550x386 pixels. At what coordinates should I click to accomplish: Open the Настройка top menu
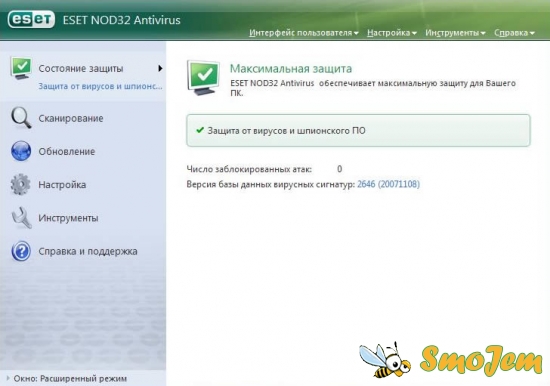click(x=392, y=33)
